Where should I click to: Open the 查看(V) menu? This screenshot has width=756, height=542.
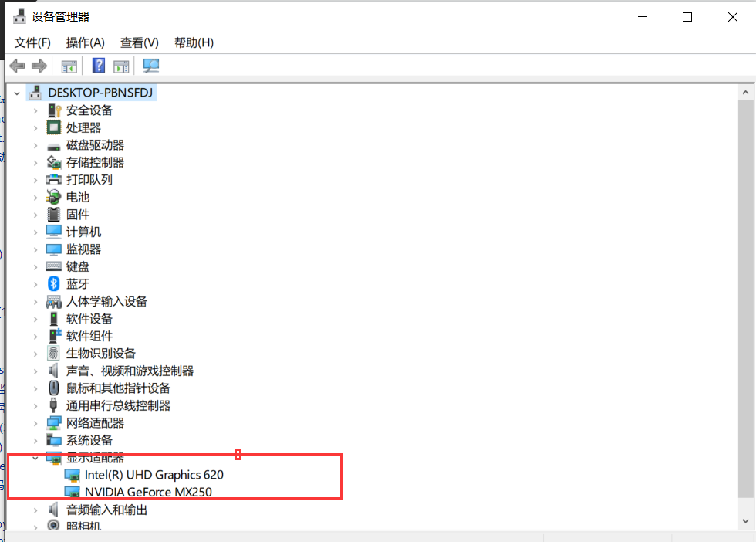click(140, 42)
